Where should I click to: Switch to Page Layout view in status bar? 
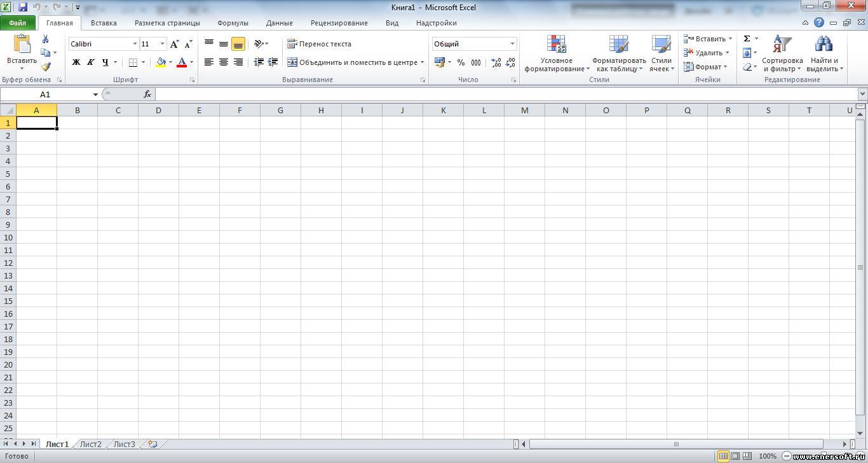pos(735,456)
